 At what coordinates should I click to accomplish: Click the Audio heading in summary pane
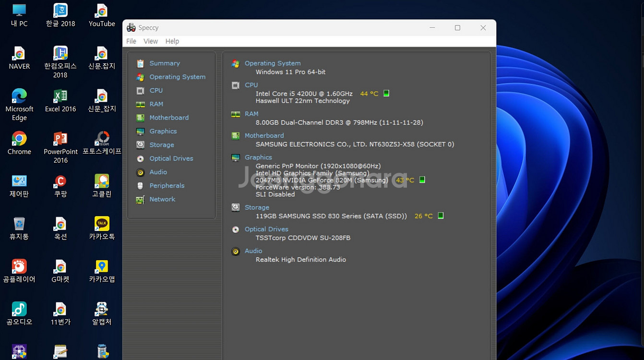click(253, 251)
